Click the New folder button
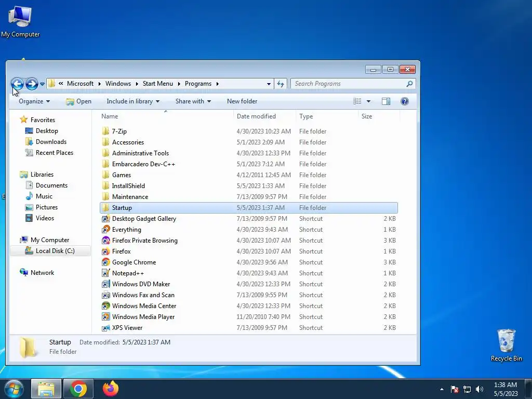The width and height of the screenshot is (532, 399). [x=242, y=101]
